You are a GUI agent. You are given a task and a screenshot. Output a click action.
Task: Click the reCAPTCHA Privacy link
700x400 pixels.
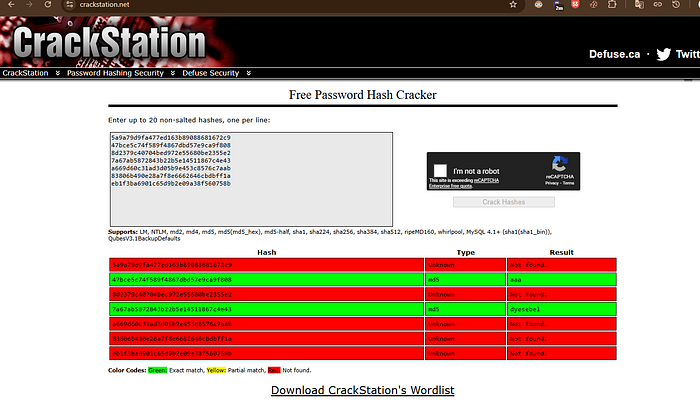(x=551, y=183)
